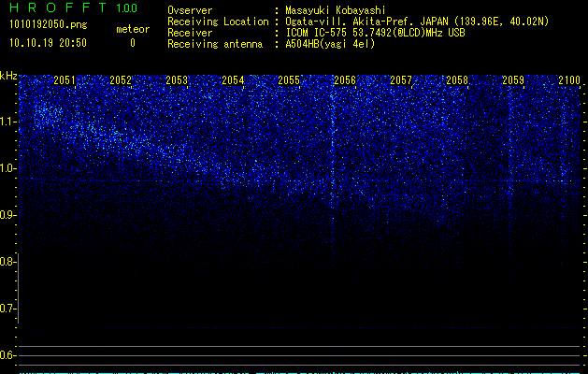The height and width of the screenshot is (374, 588).
Task: Select the Ogata-vill. Akita-Pref. JAPAN location text
Action: (x=417, y=22)
